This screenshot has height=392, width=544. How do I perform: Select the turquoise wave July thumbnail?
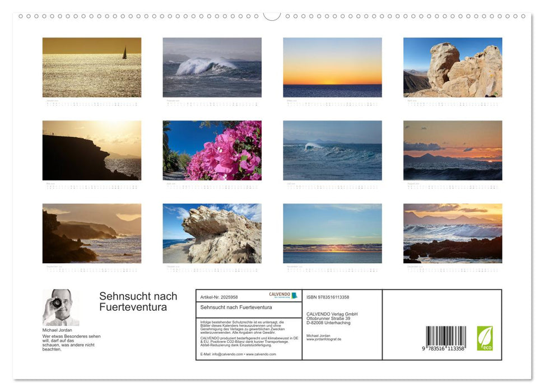click(332, 150)
